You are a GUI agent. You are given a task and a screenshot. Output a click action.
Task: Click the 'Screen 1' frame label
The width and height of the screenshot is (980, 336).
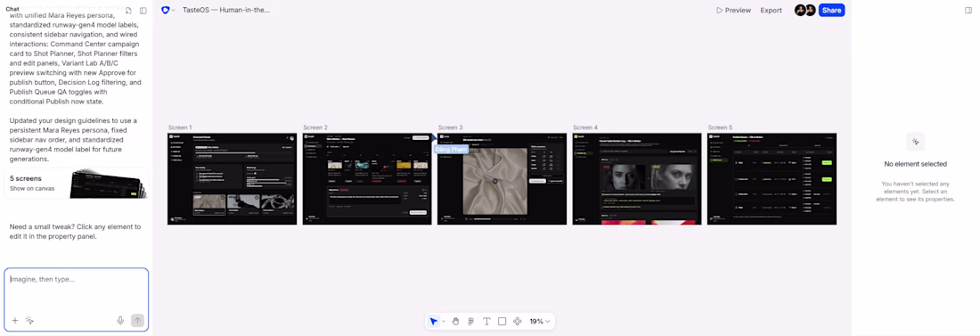[181, 127]
